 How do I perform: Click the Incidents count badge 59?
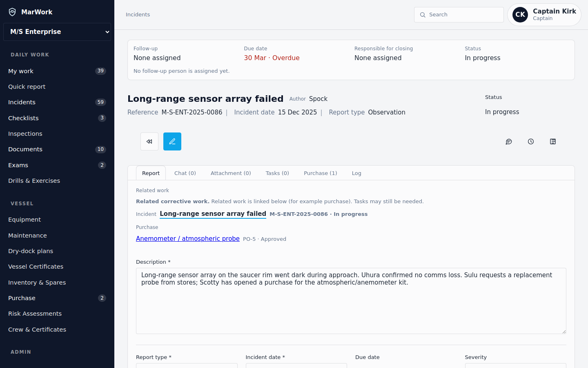(100, 102)
